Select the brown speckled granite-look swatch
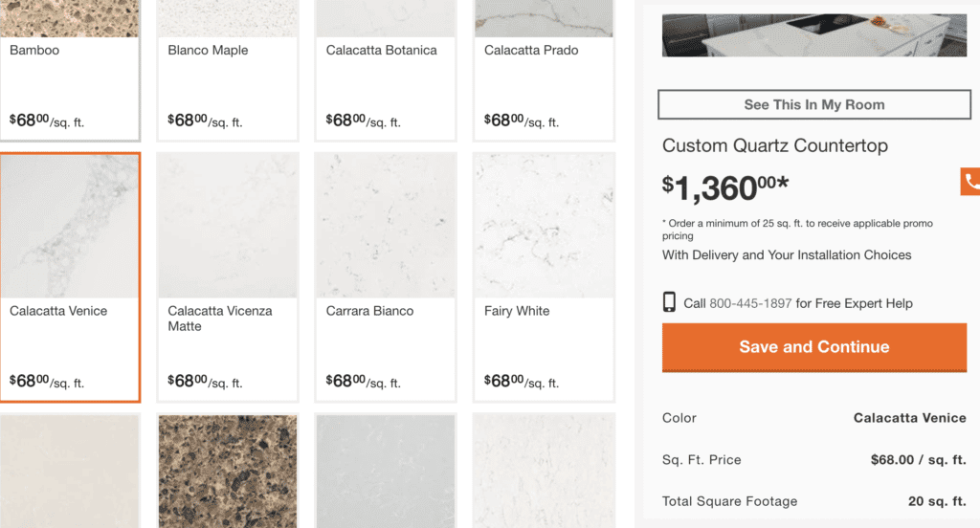The height and width of the screenshot is (528, 980). pos(228,472)
